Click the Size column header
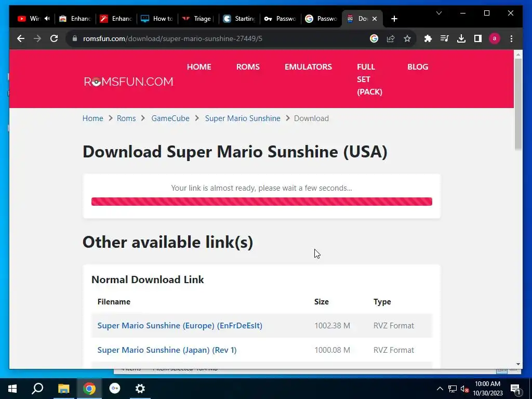Image resolution: width=532 pixels, height=399 pixels. [x=321, y=302]
